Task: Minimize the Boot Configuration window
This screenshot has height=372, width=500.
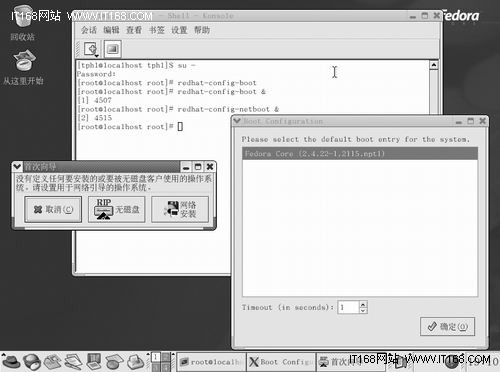Action: (x=459, y=121)
